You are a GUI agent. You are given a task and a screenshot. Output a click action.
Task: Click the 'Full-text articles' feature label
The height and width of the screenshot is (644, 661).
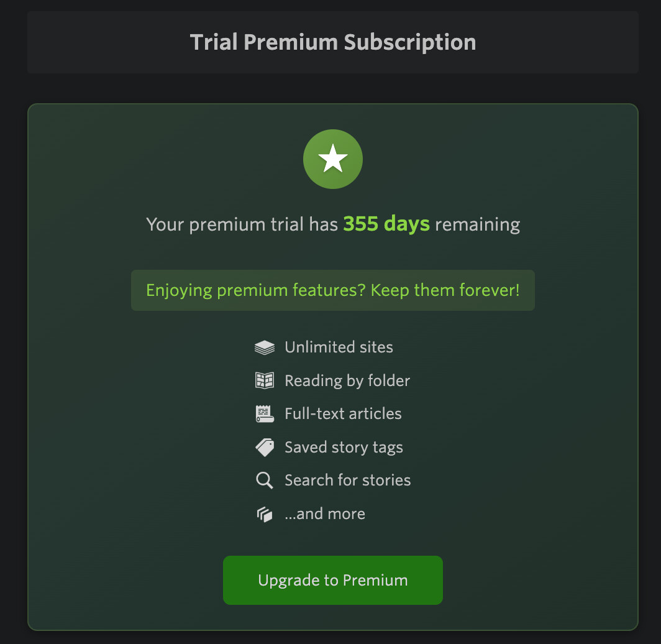click(x=343, y=414)
